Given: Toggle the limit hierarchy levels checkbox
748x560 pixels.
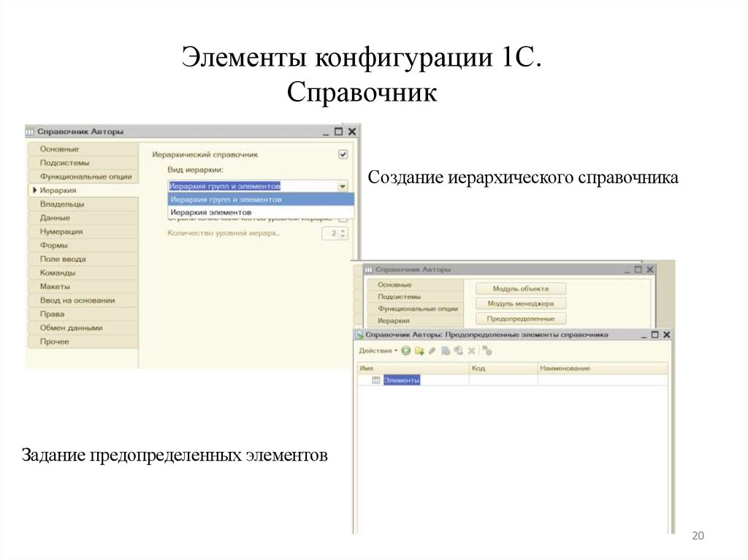Looking at the screenshot, I should [343, 219].
